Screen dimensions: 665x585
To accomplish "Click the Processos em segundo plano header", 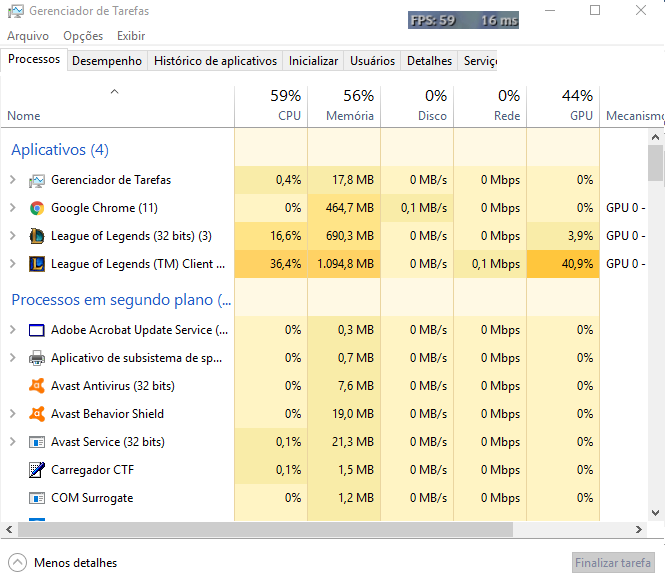I will [x=121, y=300].
